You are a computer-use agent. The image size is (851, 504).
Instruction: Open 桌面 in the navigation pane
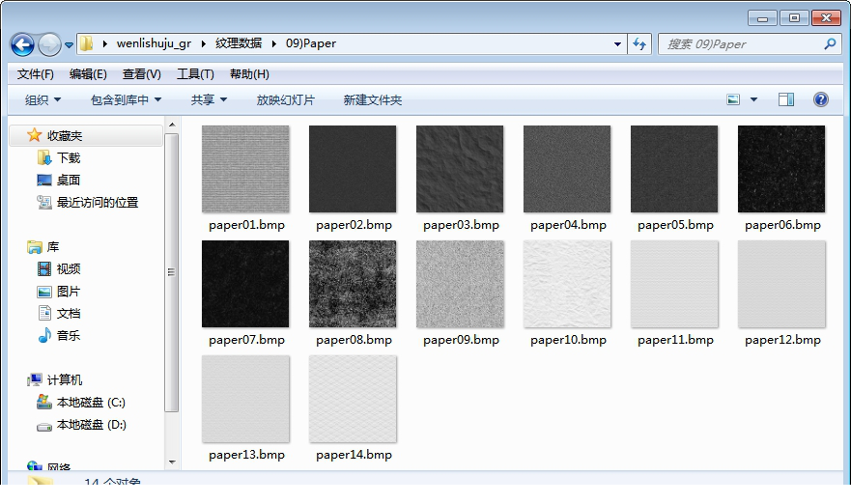point(69,181)
